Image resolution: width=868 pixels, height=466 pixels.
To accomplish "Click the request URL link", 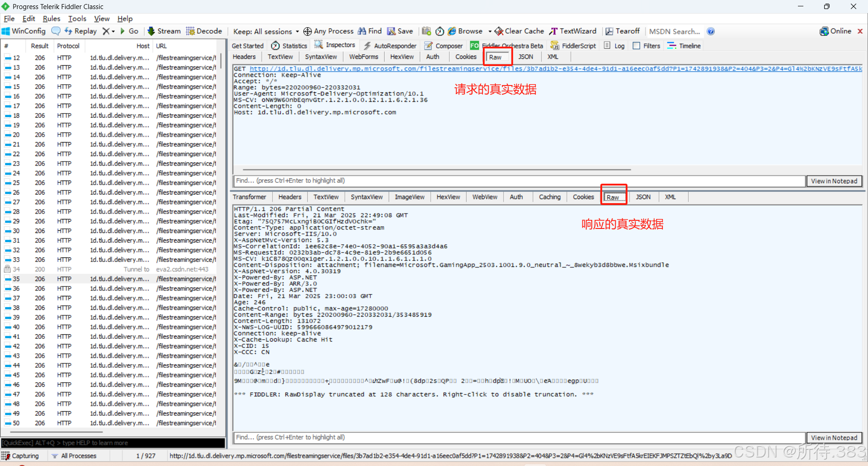I will point(556,69).
